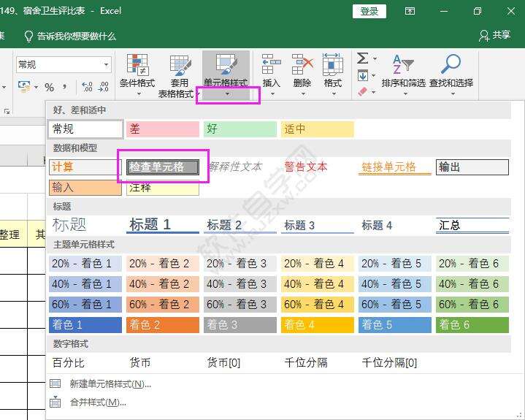The height and width of the screenshot is (420, 525).
Task: Open 排序和筛选 sort and filter
Action: pyautogui.click(x=403, y=72)
